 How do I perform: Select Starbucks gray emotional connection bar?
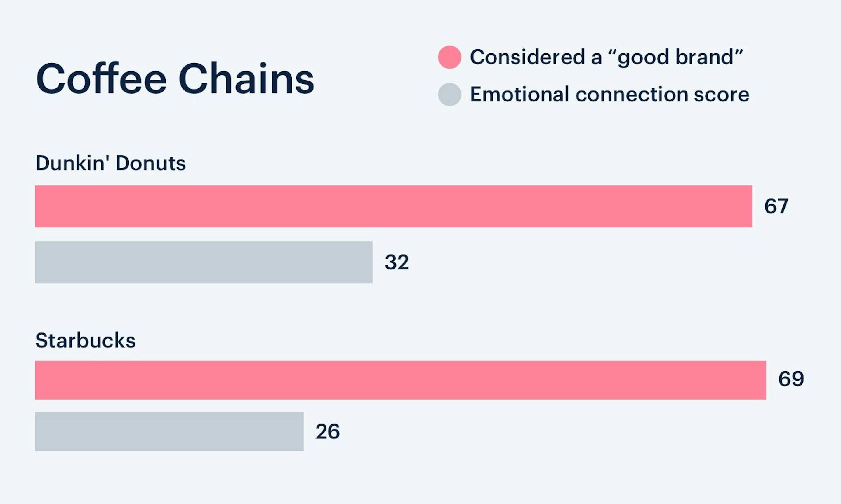pyautogui.click(x=169, y=431)
